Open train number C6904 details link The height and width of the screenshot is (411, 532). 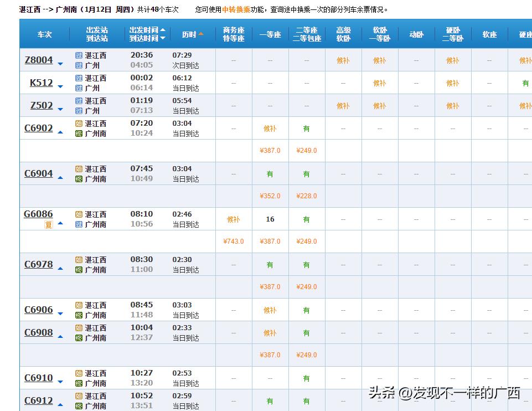tap(39, 173)
